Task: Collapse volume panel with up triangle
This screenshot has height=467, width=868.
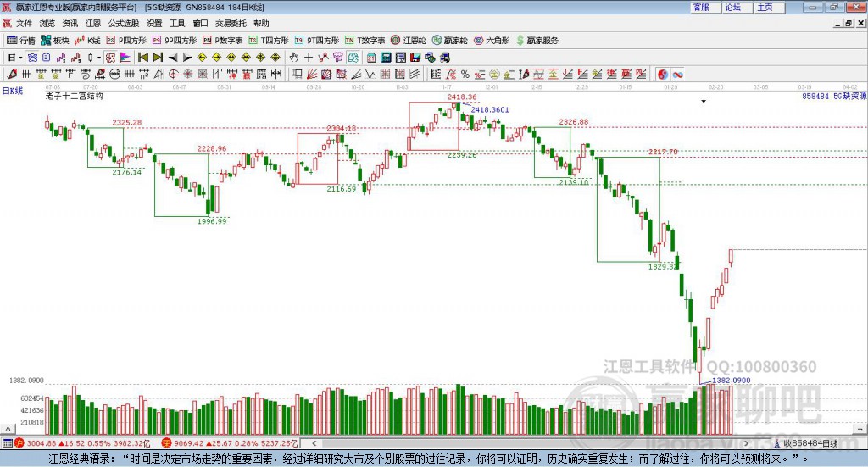Action: pyautogui.click(x=8, y=429)
